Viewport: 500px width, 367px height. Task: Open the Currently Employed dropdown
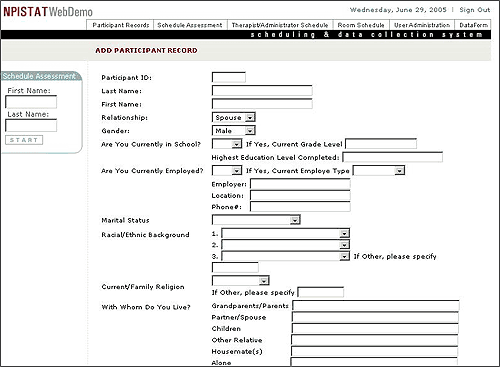pos(227,171)
